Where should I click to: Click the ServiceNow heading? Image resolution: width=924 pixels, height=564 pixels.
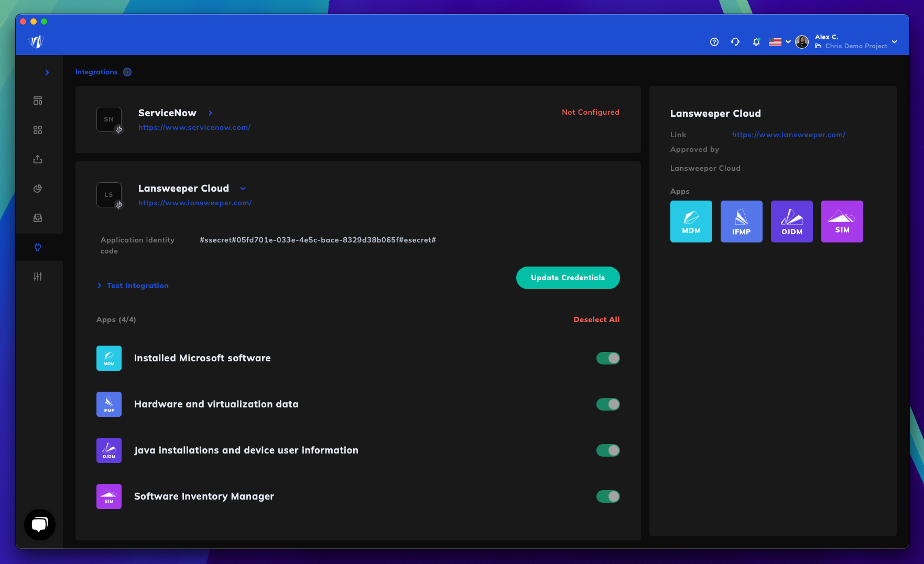(167, 113)
